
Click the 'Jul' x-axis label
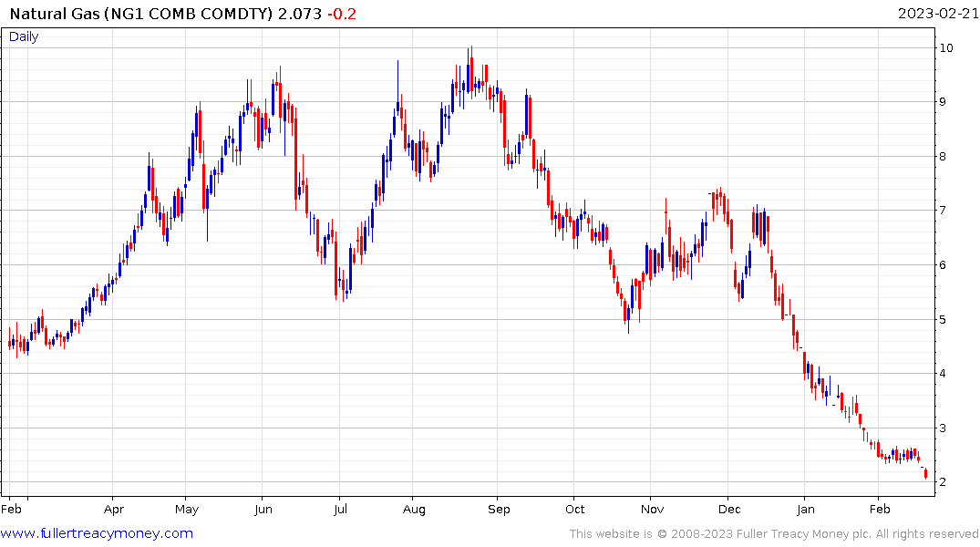coord(340,510)
